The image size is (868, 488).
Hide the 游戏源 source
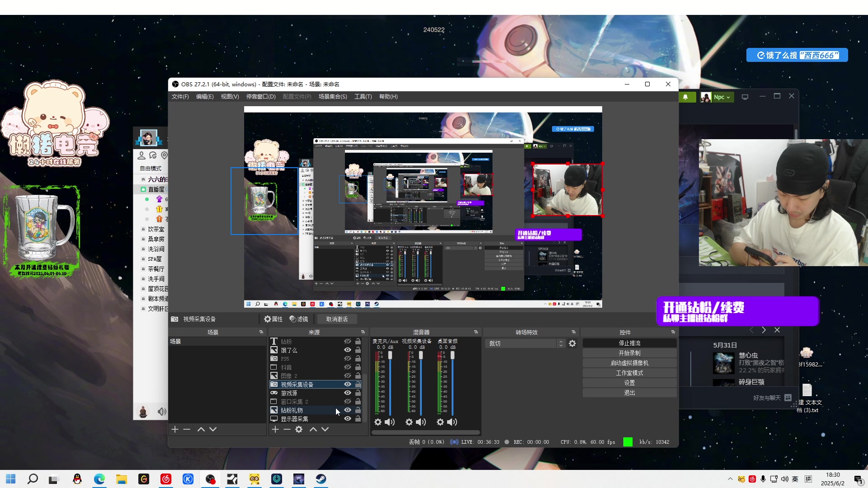[348, 393]
